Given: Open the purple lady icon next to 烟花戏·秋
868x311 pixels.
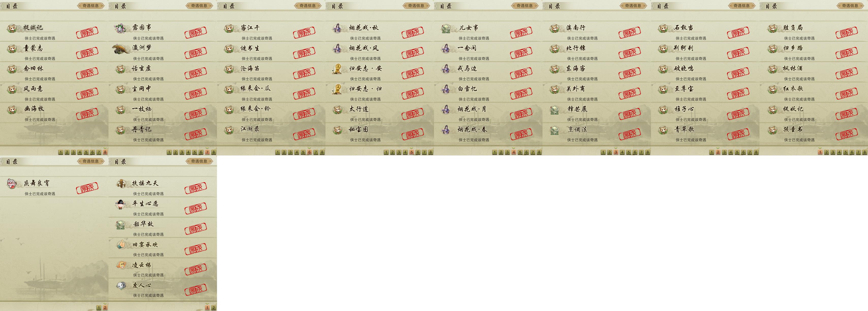Looking at the screenshot, I should click(337, 28).
